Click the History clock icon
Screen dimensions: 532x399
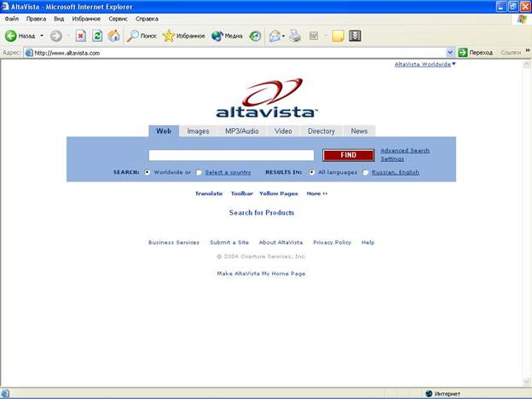point(255,36)
